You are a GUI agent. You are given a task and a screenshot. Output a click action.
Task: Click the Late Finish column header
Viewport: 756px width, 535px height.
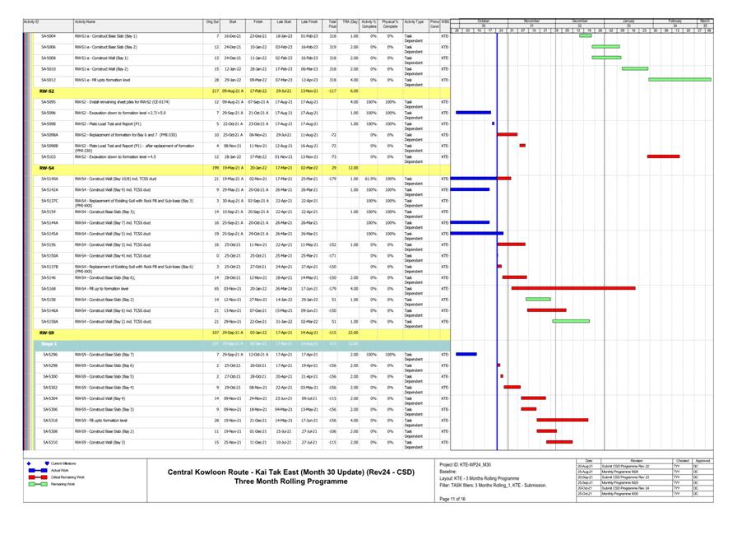(x=310, y=21)
